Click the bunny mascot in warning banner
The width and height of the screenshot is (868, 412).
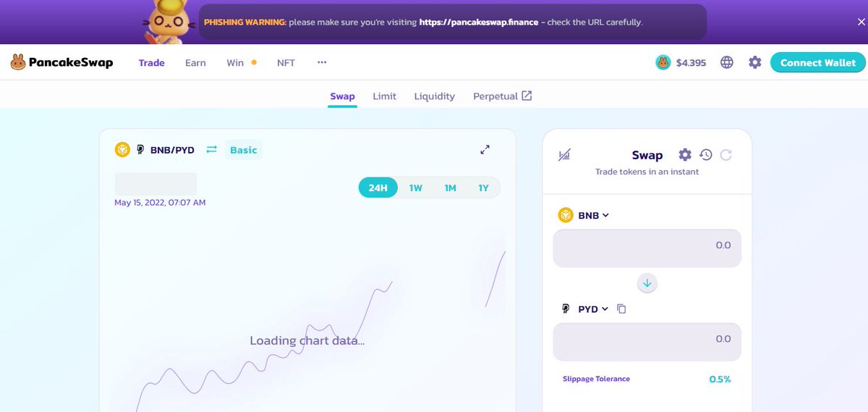click(x=170, y=22)
